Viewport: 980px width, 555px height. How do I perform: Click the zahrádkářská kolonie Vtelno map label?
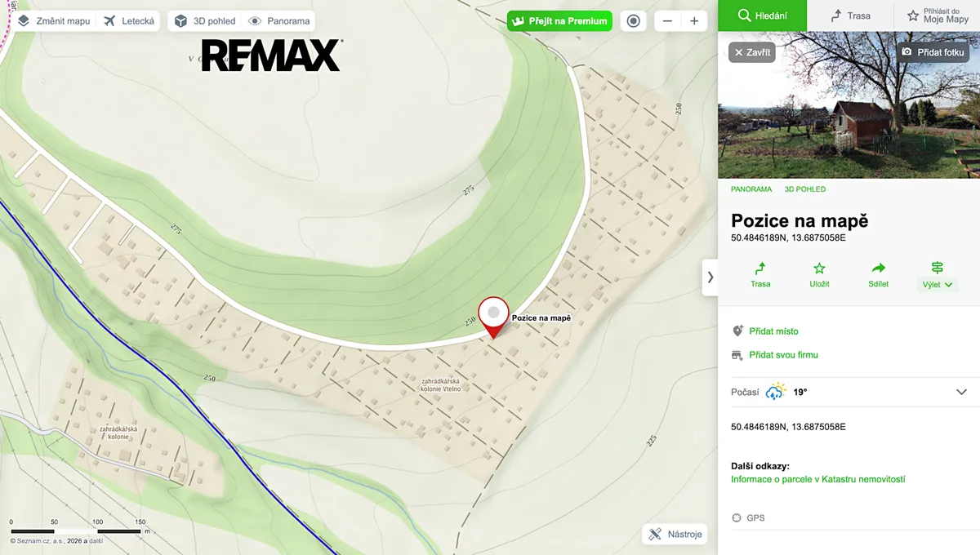442,384
